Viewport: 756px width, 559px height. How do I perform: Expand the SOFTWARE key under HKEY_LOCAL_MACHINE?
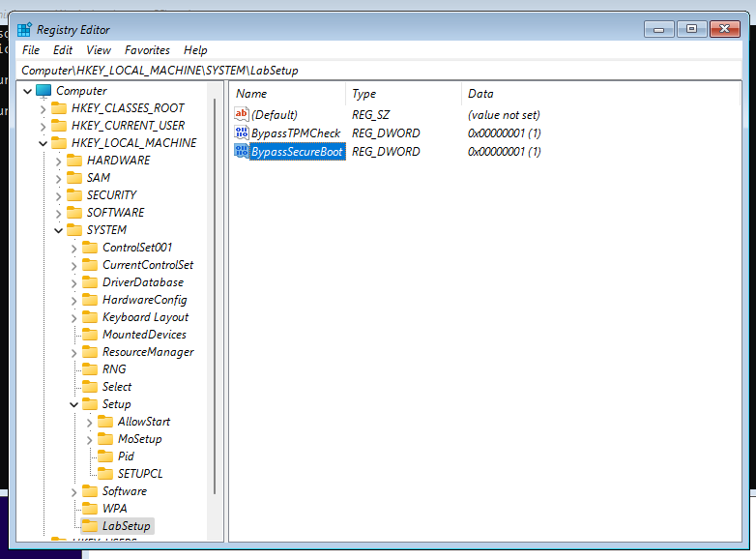(58, 213)
